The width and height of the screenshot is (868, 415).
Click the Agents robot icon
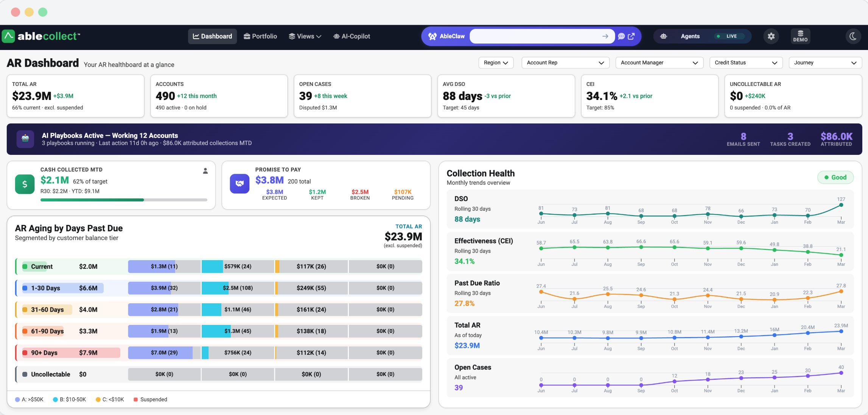tap(664, 36)
